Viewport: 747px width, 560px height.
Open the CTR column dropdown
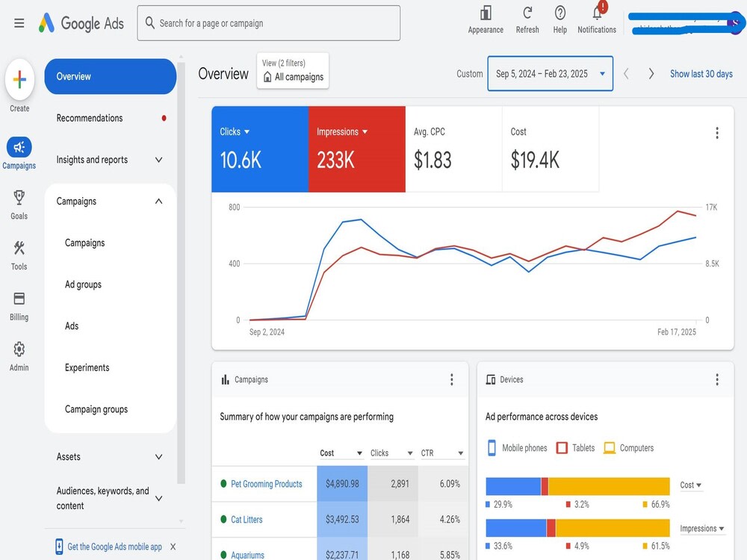(x=461, y=453)
